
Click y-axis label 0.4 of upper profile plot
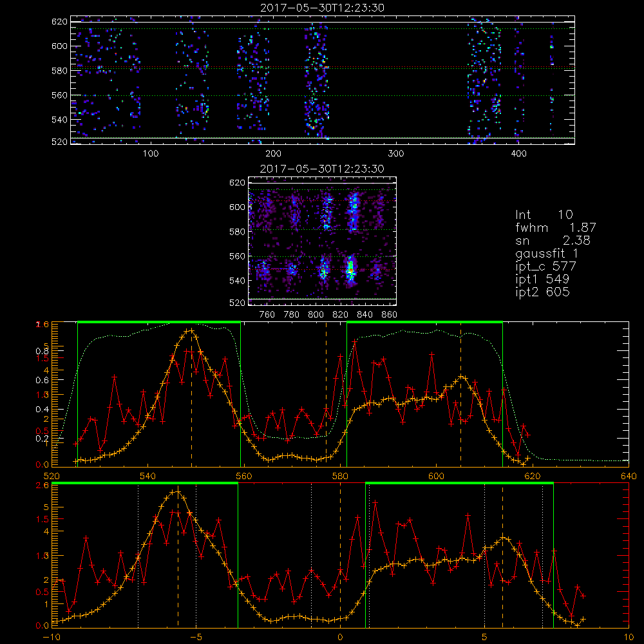pyautogui.click(x=41, y=409)
